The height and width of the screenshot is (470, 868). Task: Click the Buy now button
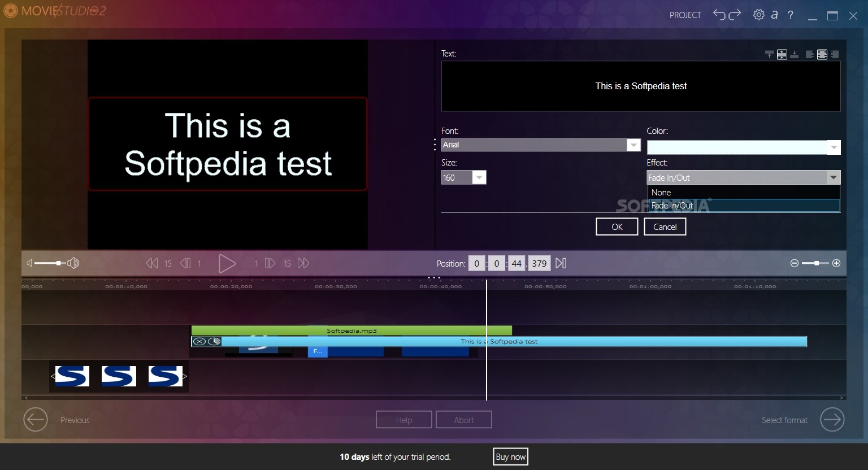point(511,457)
